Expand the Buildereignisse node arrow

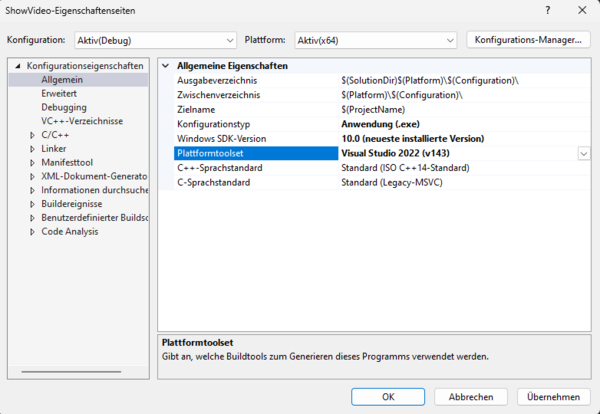click(x=32, y=203)
